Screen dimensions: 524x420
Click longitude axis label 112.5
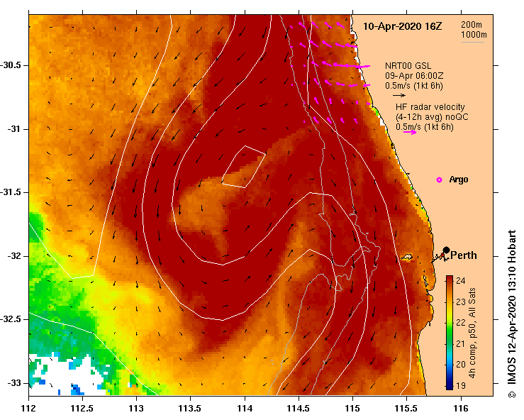pyautogui.click(x=82, y=409)
